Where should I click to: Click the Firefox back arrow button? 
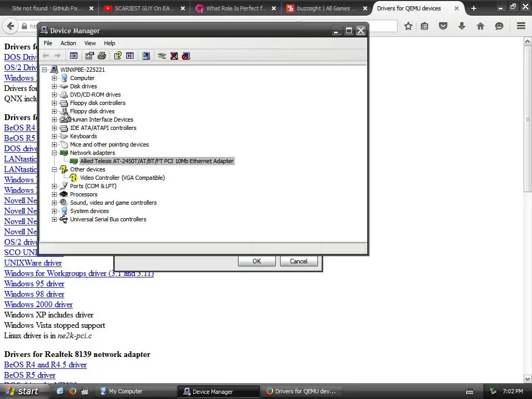(10, 26)
